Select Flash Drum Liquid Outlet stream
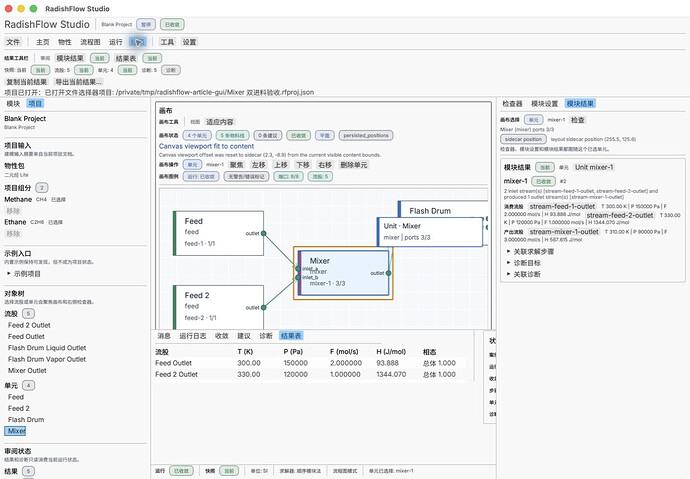Screen dimensions: 690x479 (x=47, y=348)
